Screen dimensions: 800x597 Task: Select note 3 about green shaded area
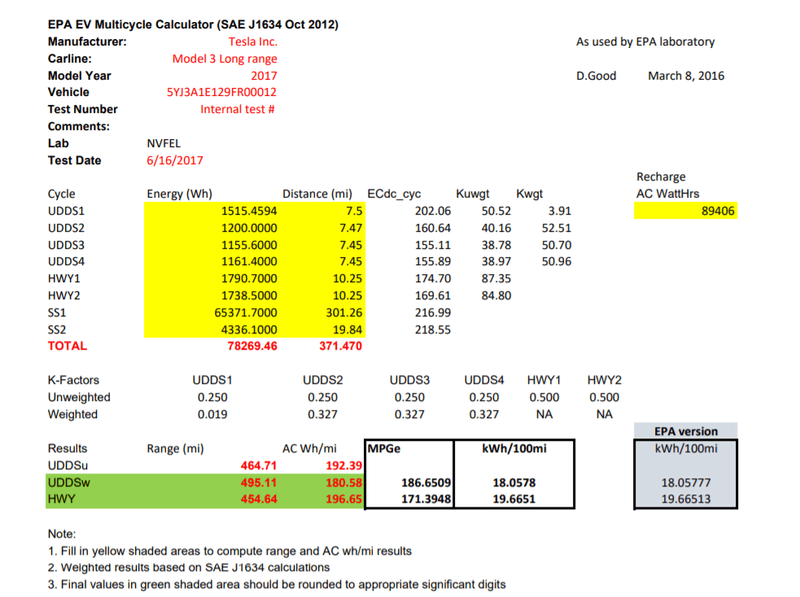[x=277, y=585]
